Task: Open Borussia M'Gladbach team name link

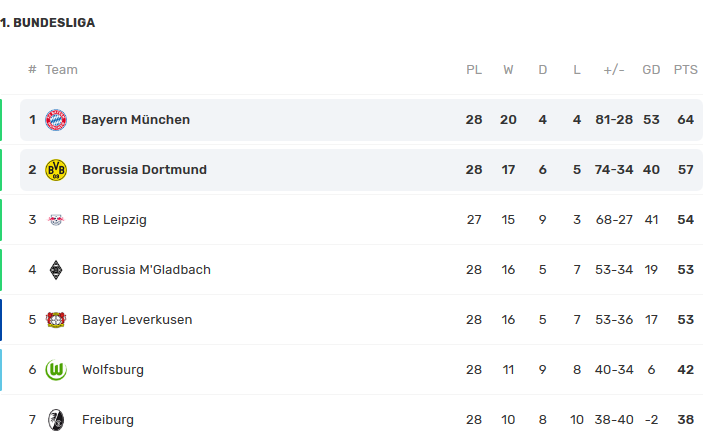Action: point(146,270)
